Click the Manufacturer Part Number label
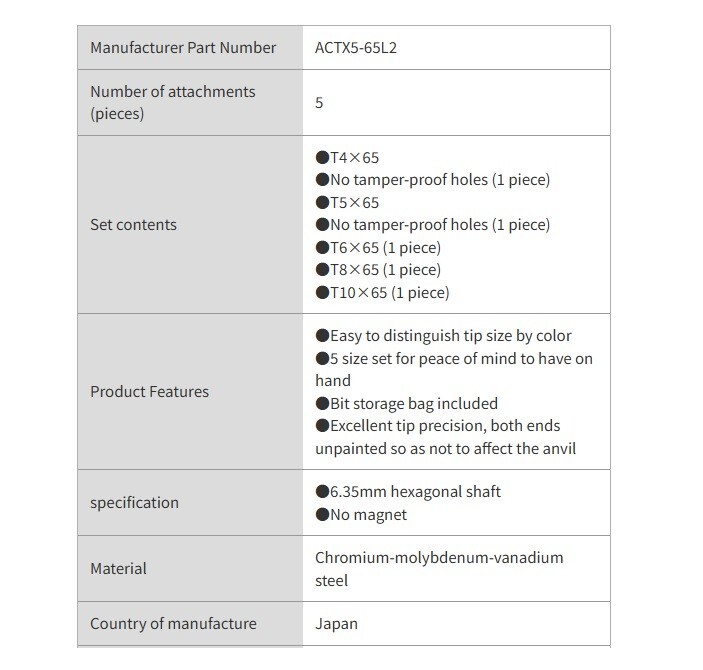The height and width of the screenshot is (670, 703). click(x=183, y=48)
